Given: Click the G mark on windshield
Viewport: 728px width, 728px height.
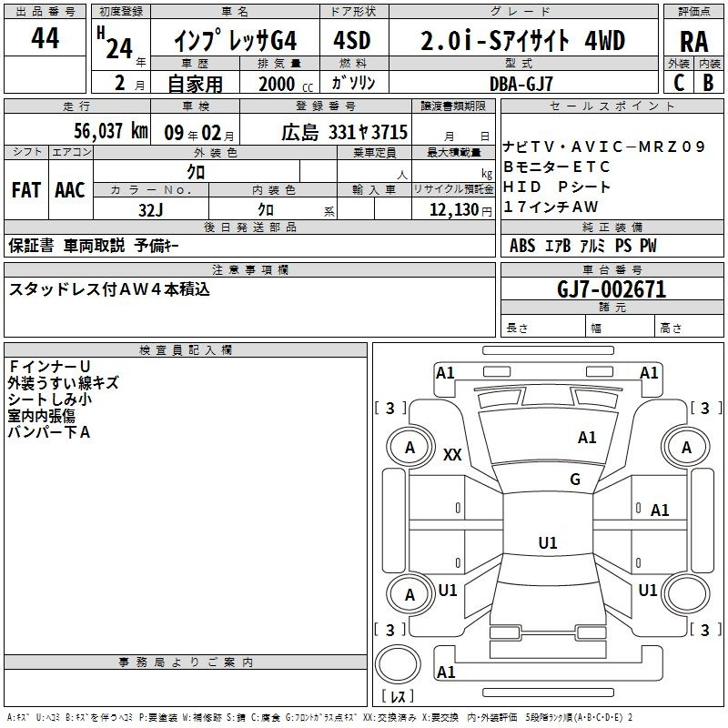Looking at the screenshot, I should [575, 480].
